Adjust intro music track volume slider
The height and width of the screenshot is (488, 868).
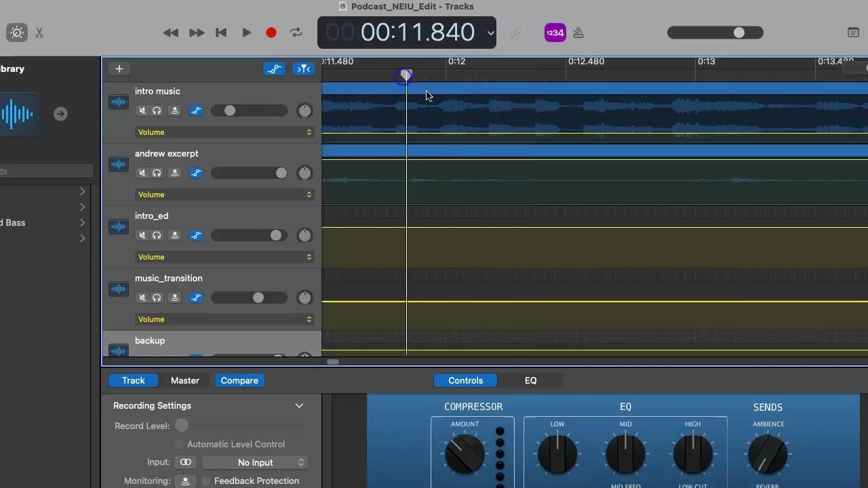pyautogui.click(x=249, y=110)
